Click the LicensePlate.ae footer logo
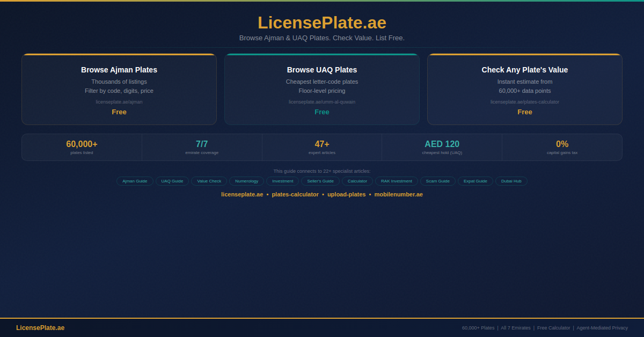Screen dimensions: 644x337 [x=40, y=328]
